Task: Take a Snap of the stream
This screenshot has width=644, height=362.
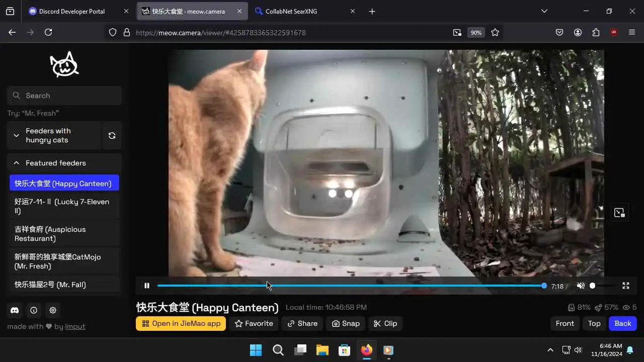Action: pos(346,323)
